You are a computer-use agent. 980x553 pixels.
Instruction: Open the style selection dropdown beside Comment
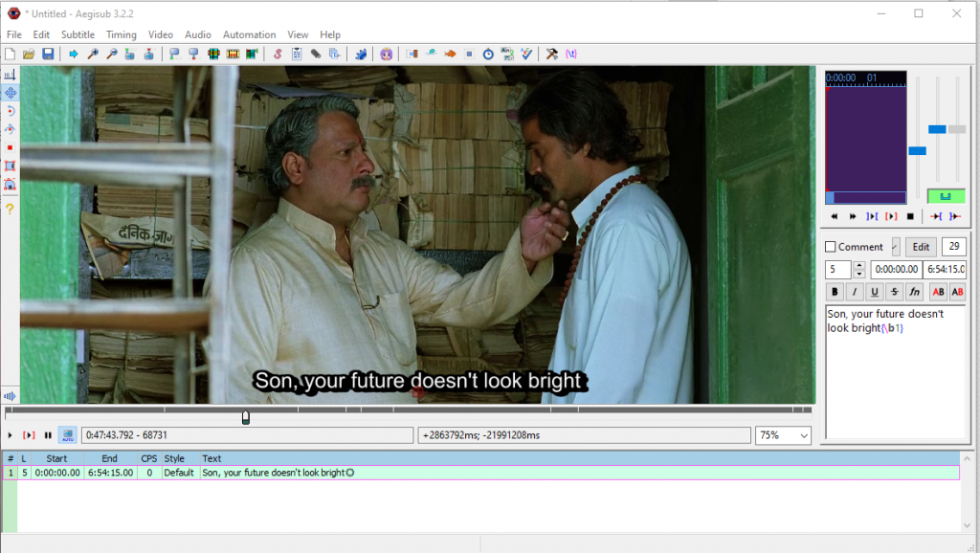(896, 247)
